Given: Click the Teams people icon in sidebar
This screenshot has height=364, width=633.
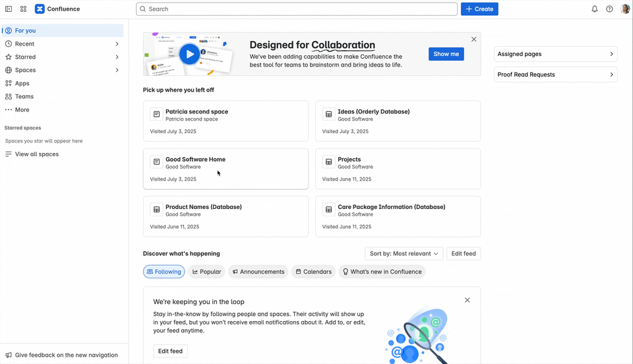Looking at the screenshot, I should (9, 96).
